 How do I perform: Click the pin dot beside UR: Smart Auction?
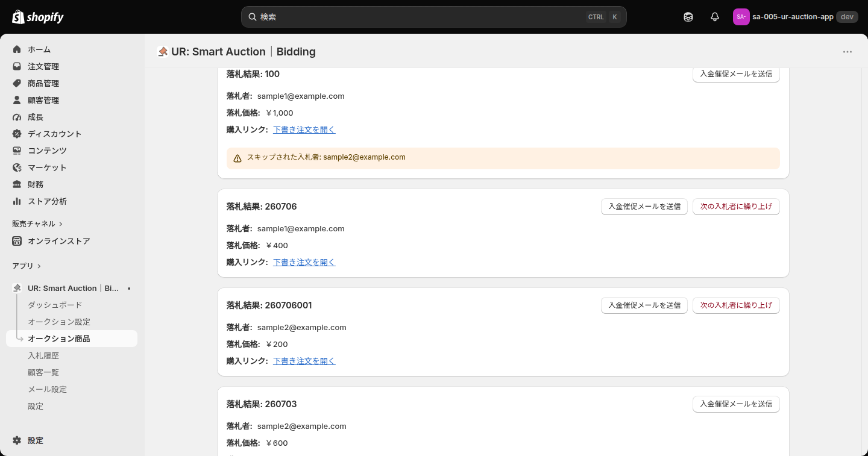pos(129,289)
